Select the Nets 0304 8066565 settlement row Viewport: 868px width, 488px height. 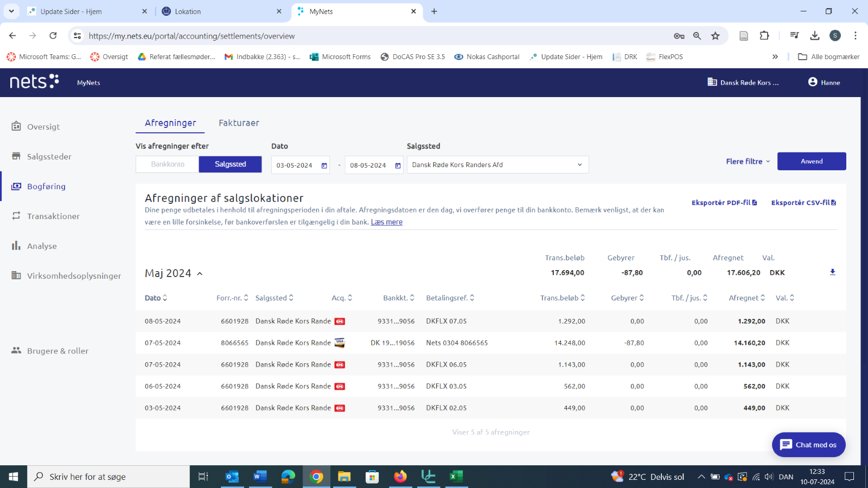(x=490, y=343)
